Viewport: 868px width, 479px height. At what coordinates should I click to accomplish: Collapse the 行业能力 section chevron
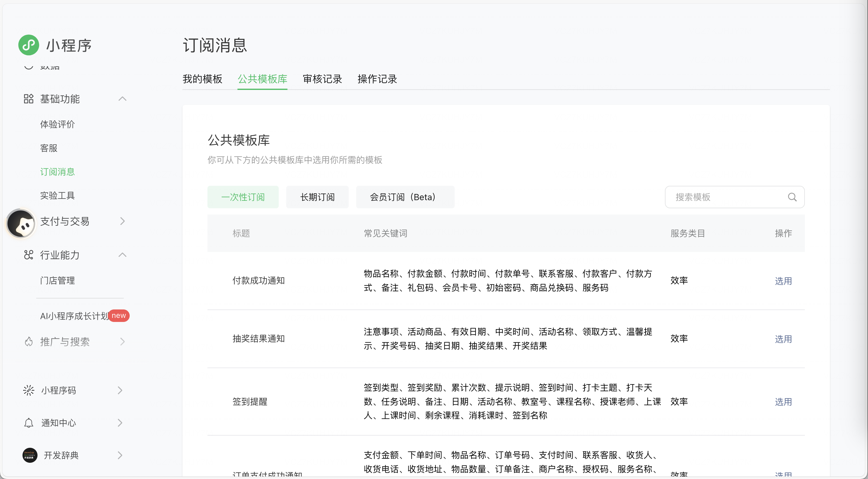tap(122, 255)
